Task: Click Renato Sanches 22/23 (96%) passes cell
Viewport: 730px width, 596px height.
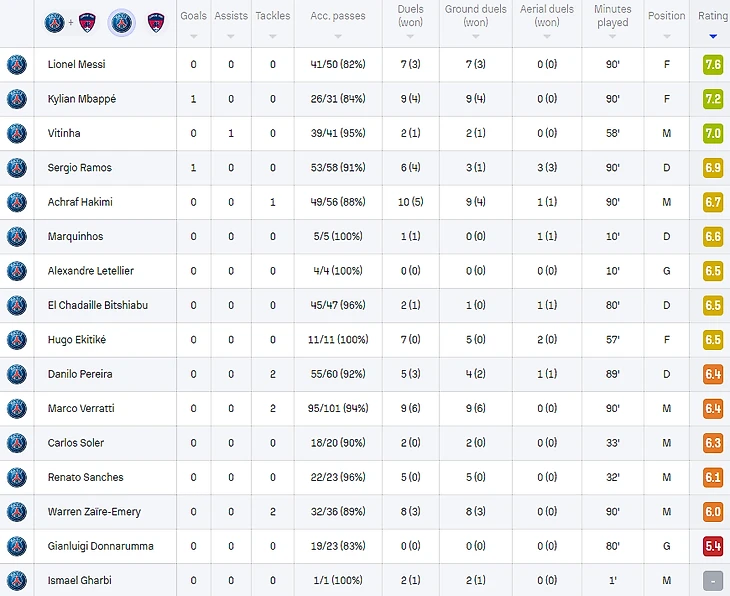Action: [338, 477]
